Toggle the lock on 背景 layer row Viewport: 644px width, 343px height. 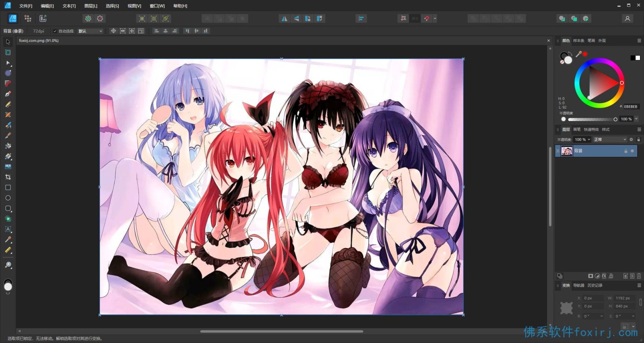point(625,151)
